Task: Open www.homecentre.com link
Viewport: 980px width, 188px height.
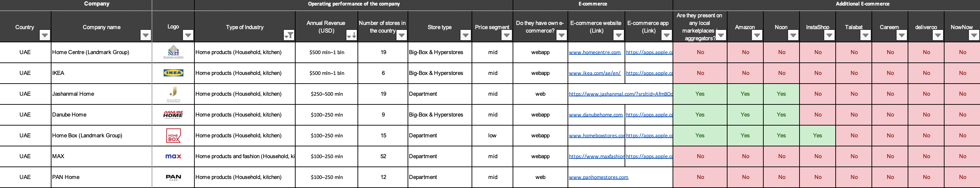Action: tap(595, 52)
